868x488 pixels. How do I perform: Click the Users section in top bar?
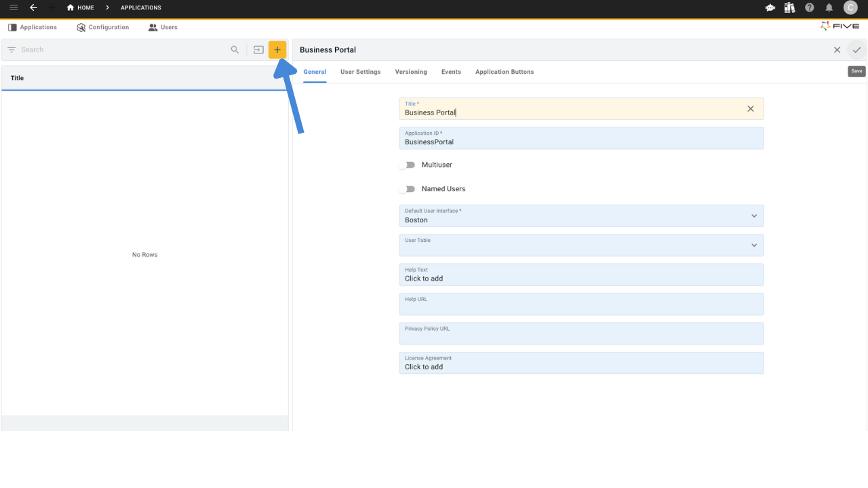[x=163, y=27]
